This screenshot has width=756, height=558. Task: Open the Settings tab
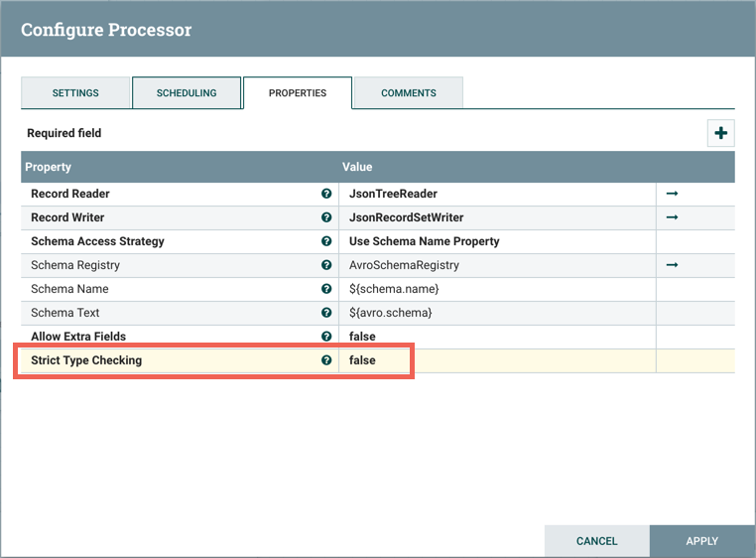75,93
